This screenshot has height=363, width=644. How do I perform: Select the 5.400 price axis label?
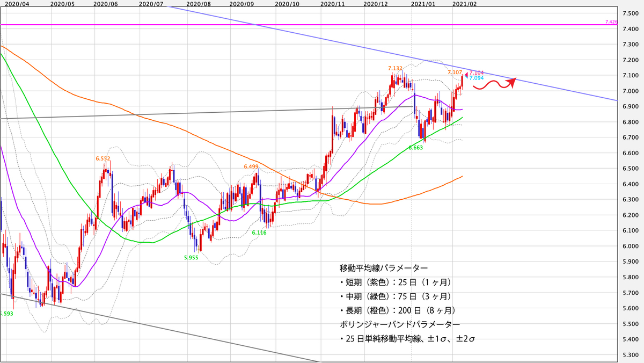coord(630,340)
